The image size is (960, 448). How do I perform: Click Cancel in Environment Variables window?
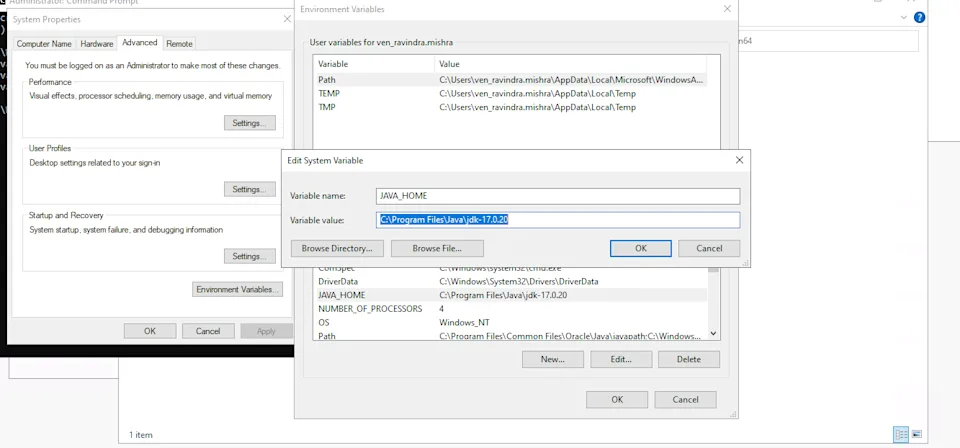coord(685,400)
